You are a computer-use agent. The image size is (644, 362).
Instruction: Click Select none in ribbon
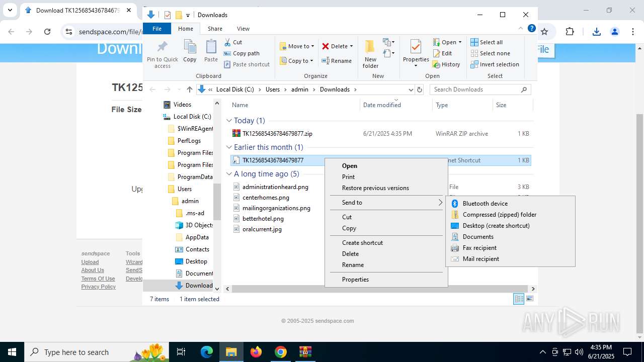490,53
